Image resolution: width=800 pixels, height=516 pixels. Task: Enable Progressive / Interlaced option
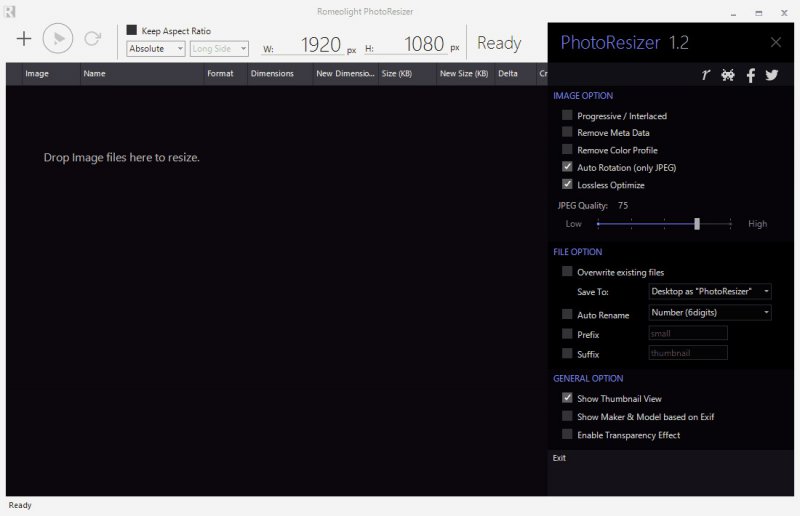(567, 115)
